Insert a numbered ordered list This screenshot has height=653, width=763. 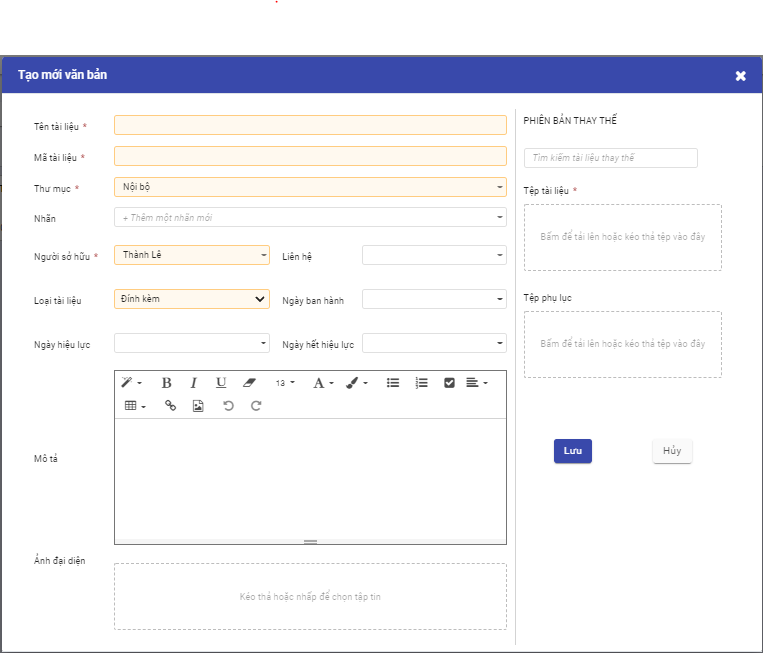click(x=421, y=383)
